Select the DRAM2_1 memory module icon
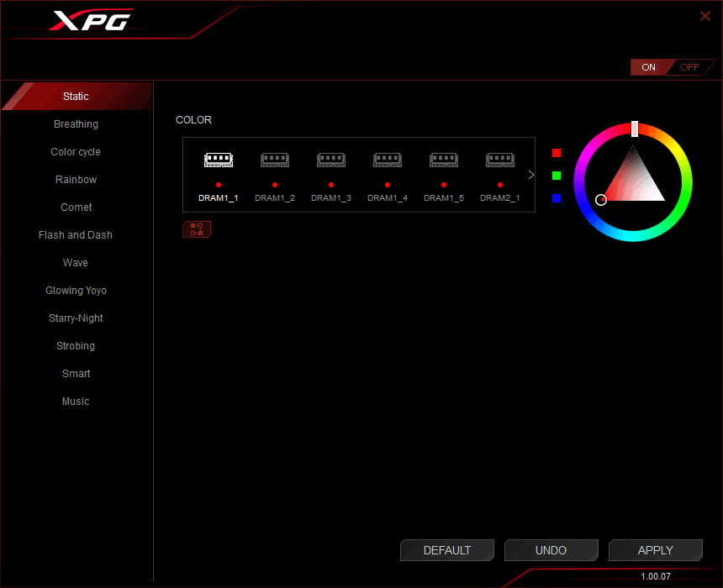This screenshot has width=723, height=588. 500,160
